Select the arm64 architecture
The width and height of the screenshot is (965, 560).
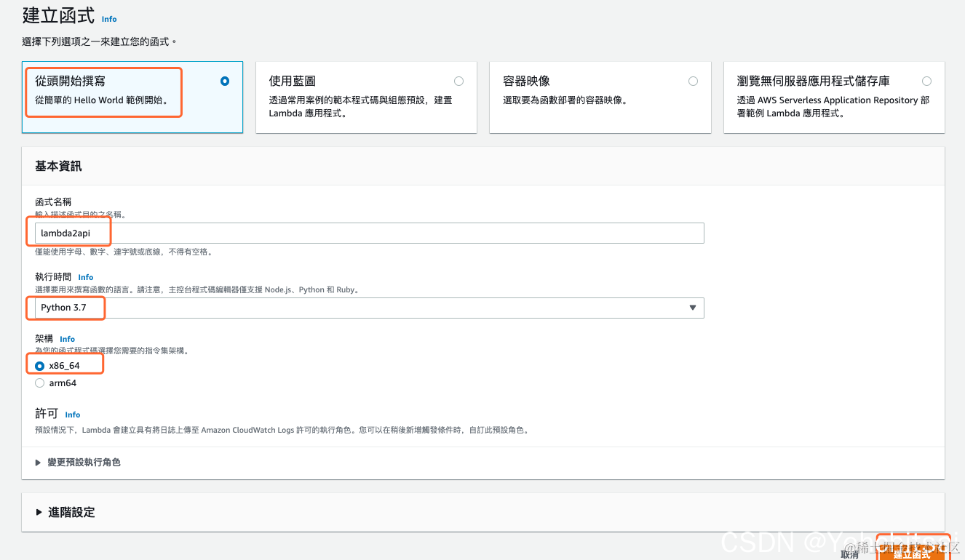coord(39,383)
